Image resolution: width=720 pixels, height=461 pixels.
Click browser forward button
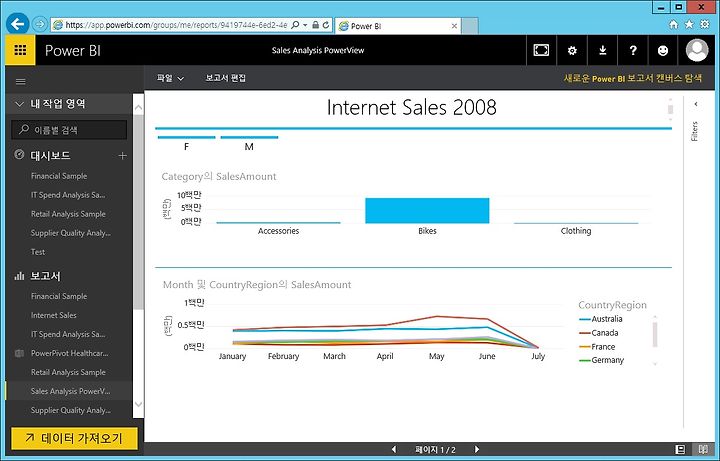[x=40, y=24]
